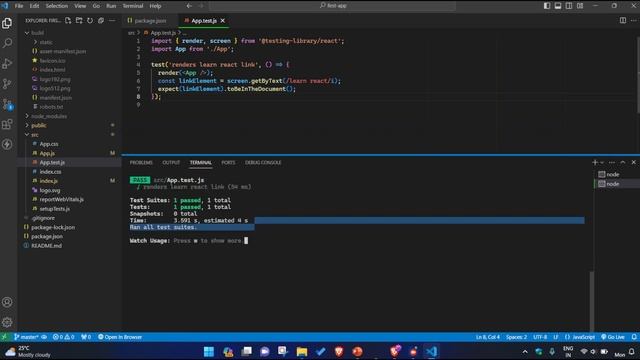Screen dimensions: 640x360
Task: Open notifications bell in status bar
Action: (634, 337)
